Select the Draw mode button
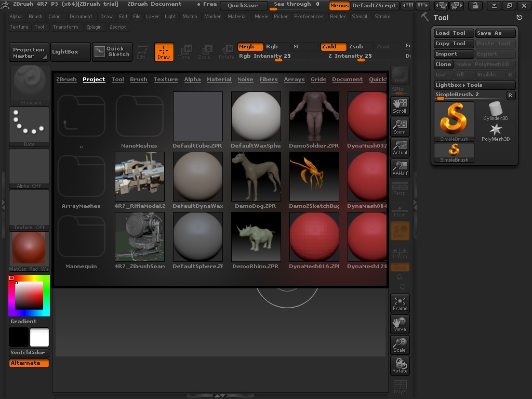The height and width of the screenshot is (399, 532). pos(164,51)
